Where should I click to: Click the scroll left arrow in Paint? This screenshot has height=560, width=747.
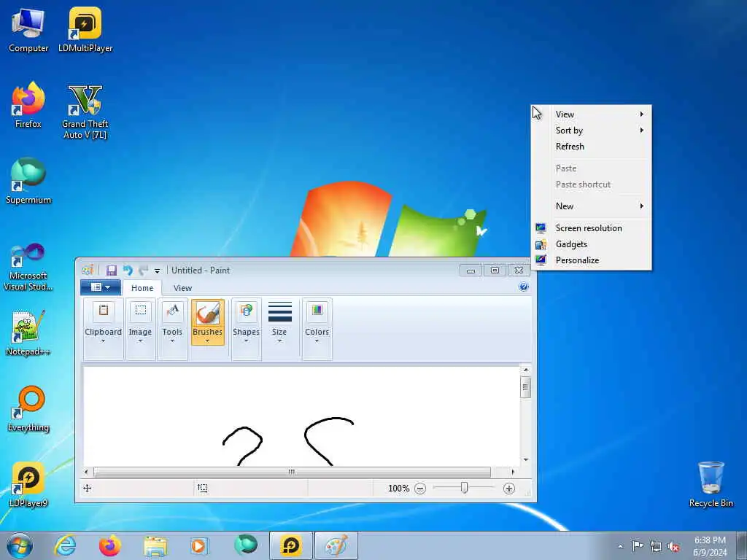(x=86, y=472)
